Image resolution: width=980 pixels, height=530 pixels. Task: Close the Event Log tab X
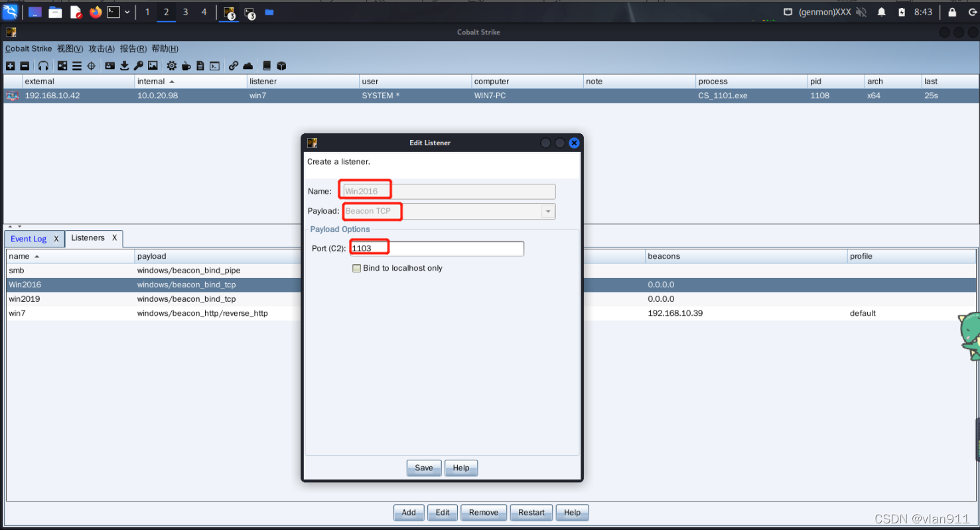click(56, 239)
